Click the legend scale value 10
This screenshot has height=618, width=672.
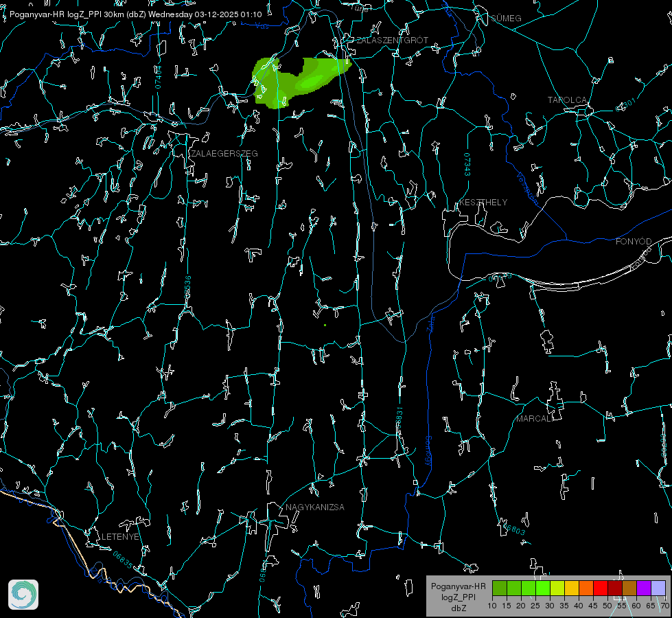pyautogui.click(x=492, y=606)
